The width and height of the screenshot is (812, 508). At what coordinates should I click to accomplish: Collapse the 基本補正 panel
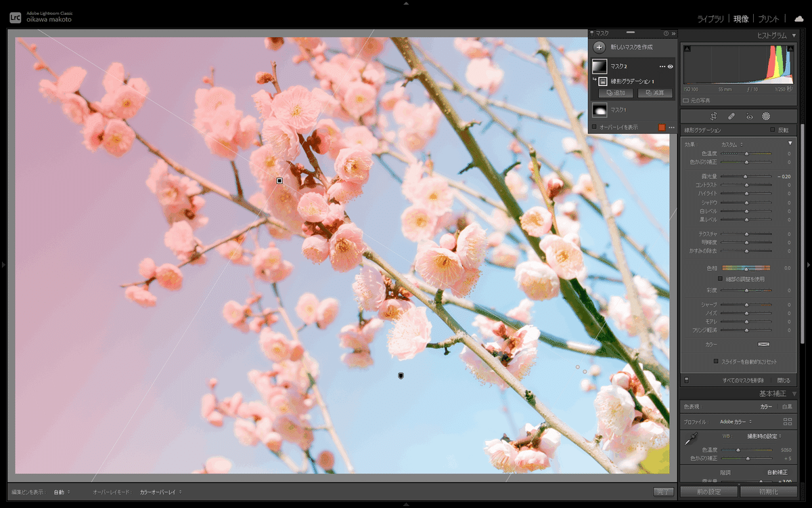coord(794,394)
